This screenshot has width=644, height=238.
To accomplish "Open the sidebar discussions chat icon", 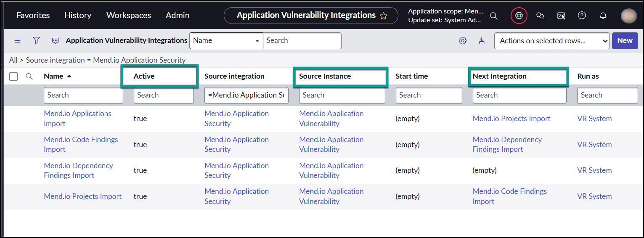I will [x=540, y=16].
